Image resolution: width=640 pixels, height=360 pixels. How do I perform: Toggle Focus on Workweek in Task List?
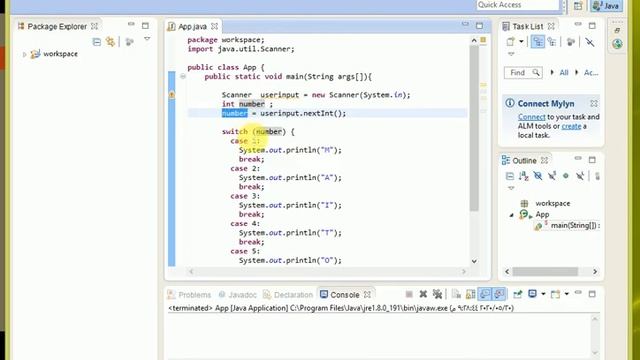click(571, 42)
